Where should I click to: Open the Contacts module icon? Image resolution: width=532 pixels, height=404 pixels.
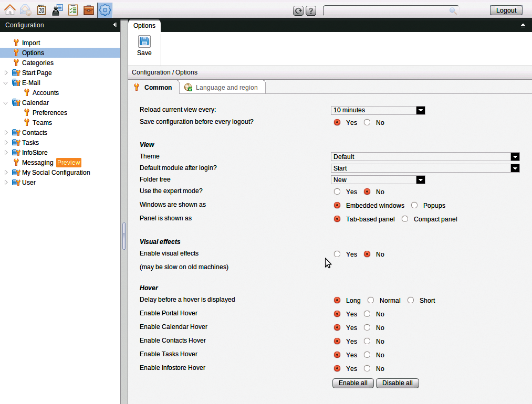[57, 10]
